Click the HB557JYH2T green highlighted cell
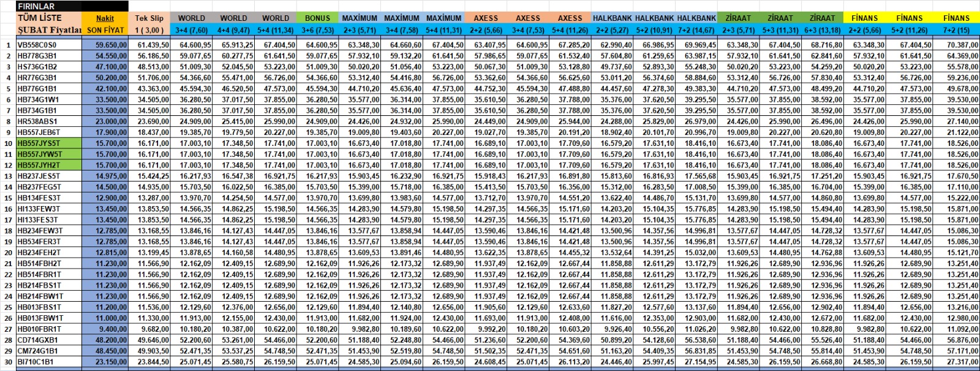 pyautogui.click(x=49, y=166)
